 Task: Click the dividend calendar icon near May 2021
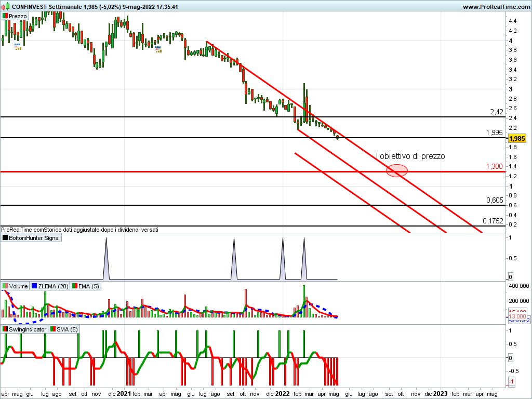click(158, 48)
